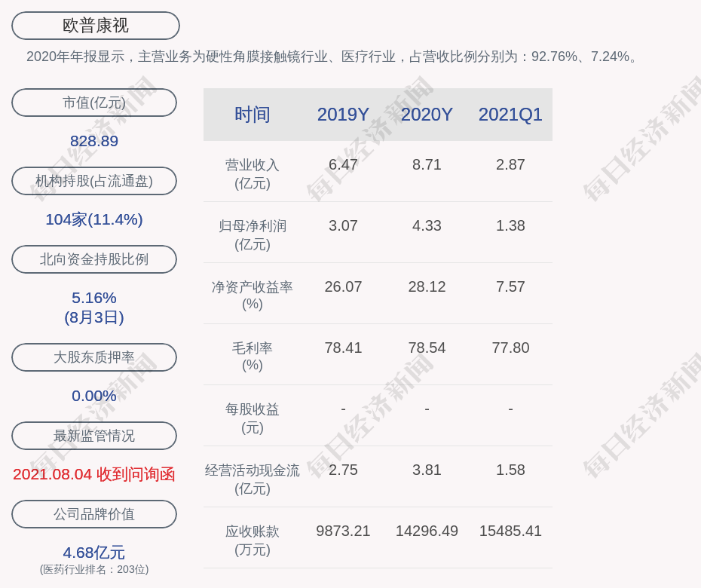Click the 104家(11.4%) value
The image size is (701, 588).
coord(94,219)
